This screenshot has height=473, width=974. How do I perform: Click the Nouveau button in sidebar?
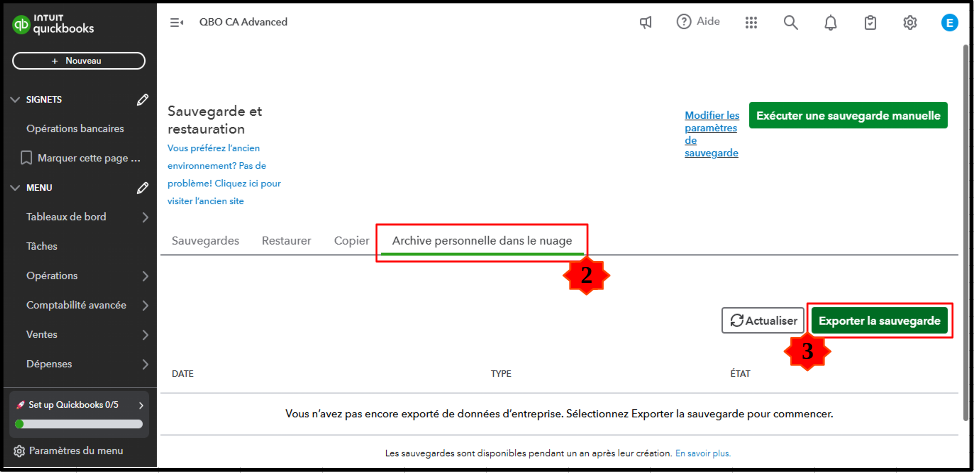click(x=78, y=61)
